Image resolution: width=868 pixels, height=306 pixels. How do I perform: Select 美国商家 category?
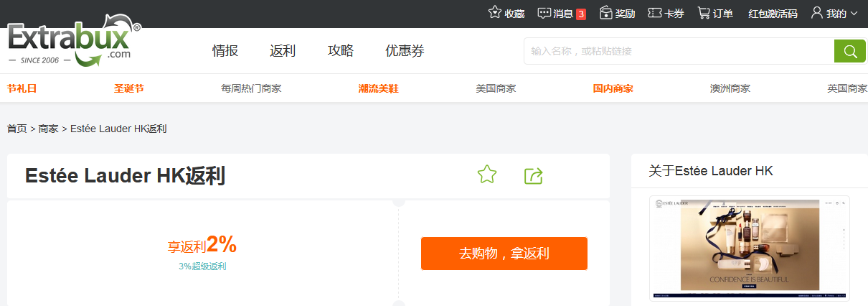tap(496, 89)
